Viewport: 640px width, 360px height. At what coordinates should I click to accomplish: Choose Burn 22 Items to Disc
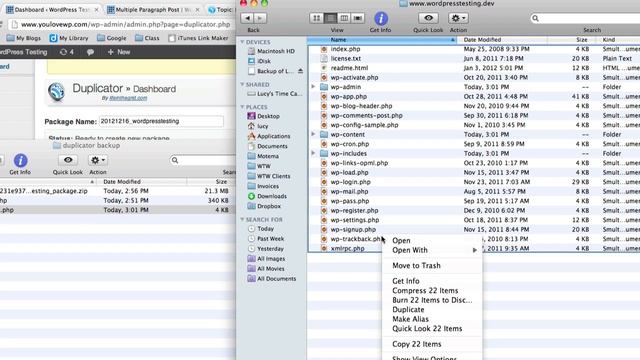click(x=432, y=300)
